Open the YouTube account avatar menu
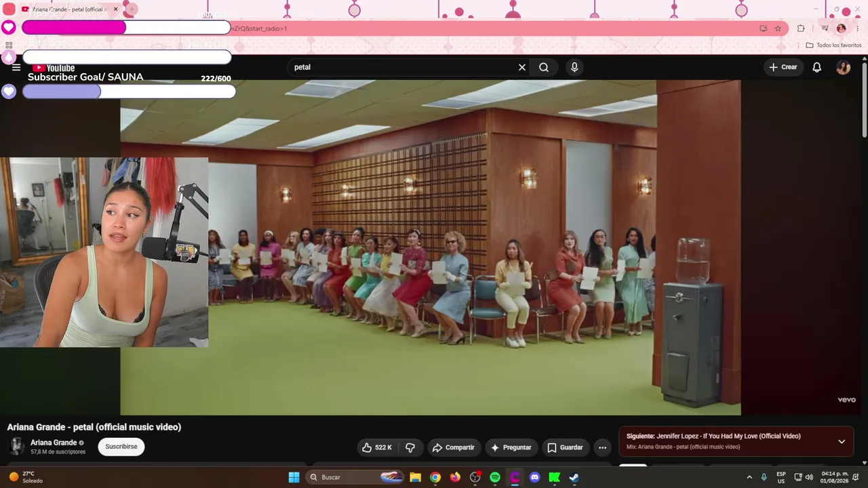This screenshot has height=488, width=868. tap(843, 67)
